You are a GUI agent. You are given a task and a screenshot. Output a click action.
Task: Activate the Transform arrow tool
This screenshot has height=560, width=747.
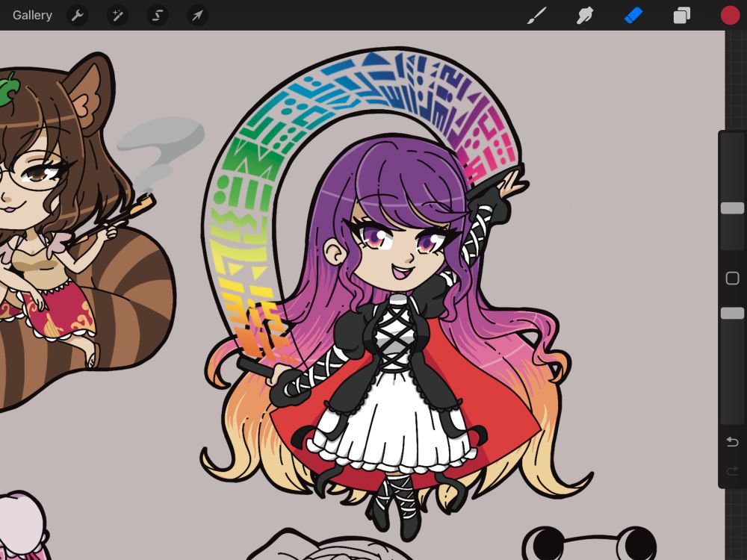197,16
